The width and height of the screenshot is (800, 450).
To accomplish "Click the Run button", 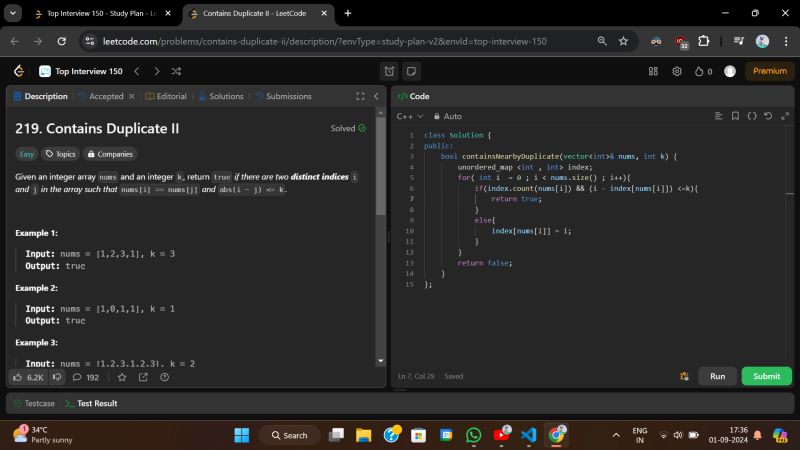I will coord(717,376).
